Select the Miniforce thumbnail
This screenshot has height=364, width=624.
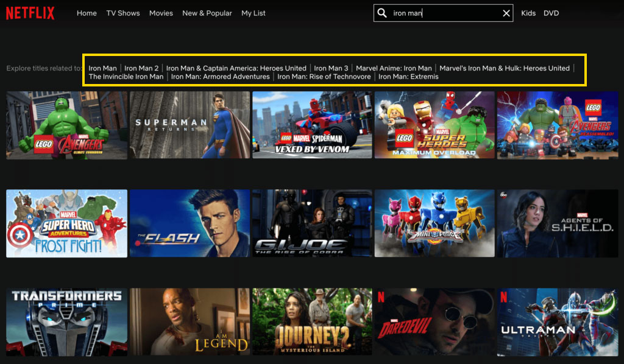coord(434,223)
